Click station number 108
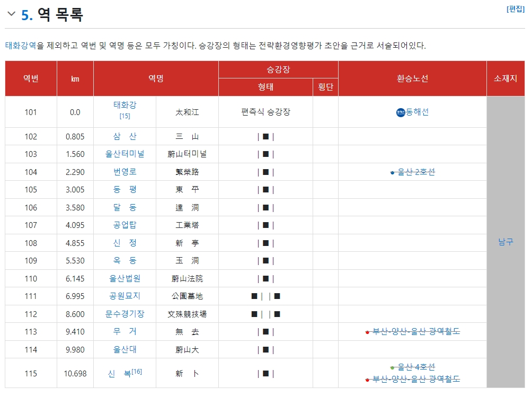The height and width of the screenshot is (396, 532). tap(31, 243)
